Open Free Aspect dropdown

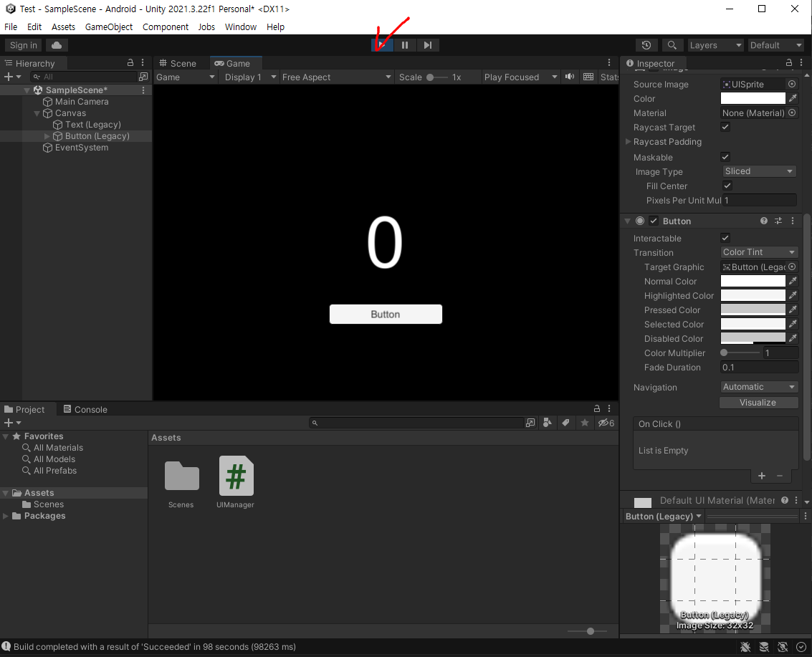pyautogui.click(x=336, y=77)
